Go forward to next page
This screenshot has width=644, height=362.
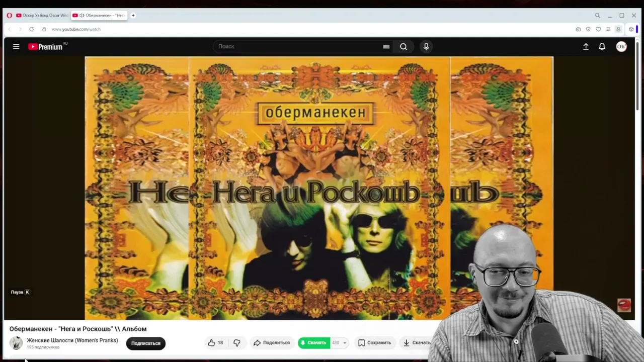click(x=20, y=29)
